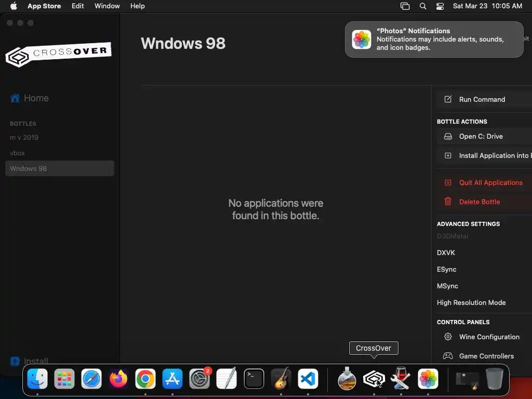This screenshot has height=399, width=532.
Task: Open Game Controllers
Action: [484, 356]
